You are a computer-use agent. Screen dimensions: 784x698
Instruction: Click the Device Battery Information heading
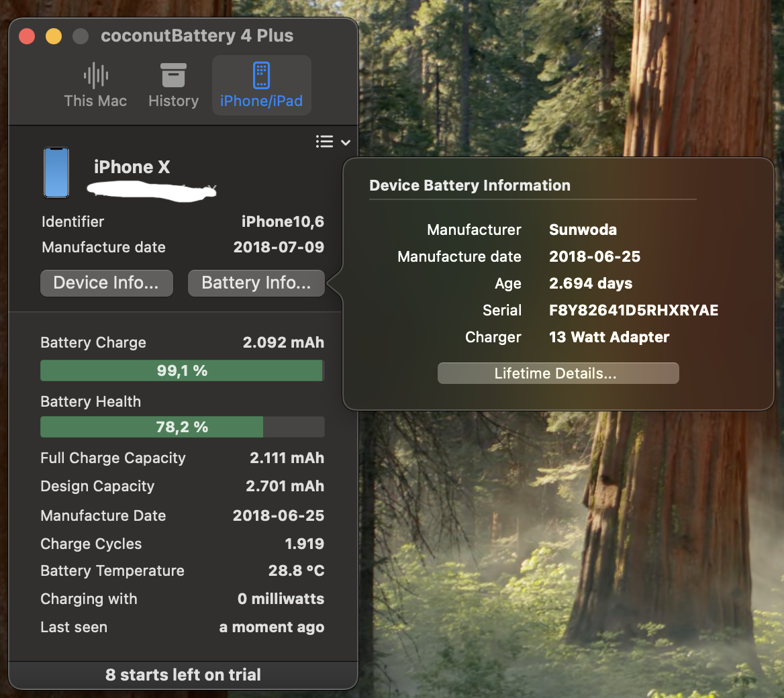[469, 185]
